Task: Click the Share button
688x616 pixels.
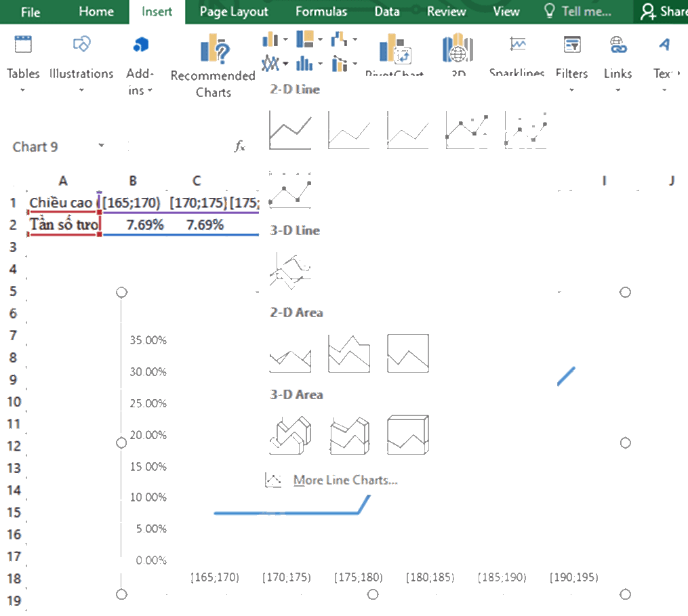Action: [x=662, y=12]
